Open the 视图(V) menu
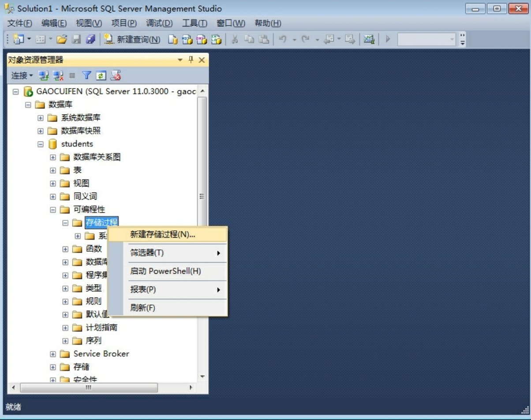This screenshot has height=420, width=531. coord(89,23)
